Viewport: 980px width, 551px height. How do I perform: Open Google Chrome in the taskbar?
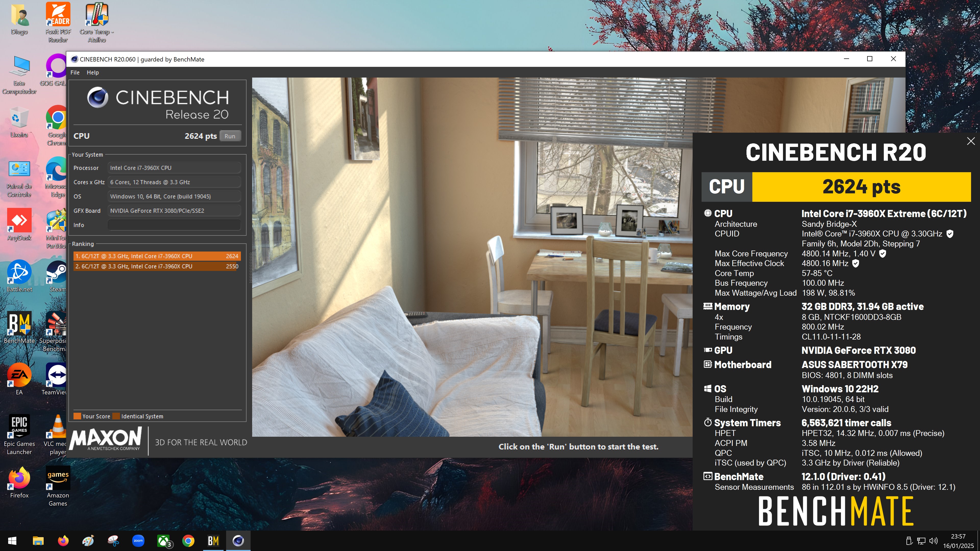pos(188,540)
